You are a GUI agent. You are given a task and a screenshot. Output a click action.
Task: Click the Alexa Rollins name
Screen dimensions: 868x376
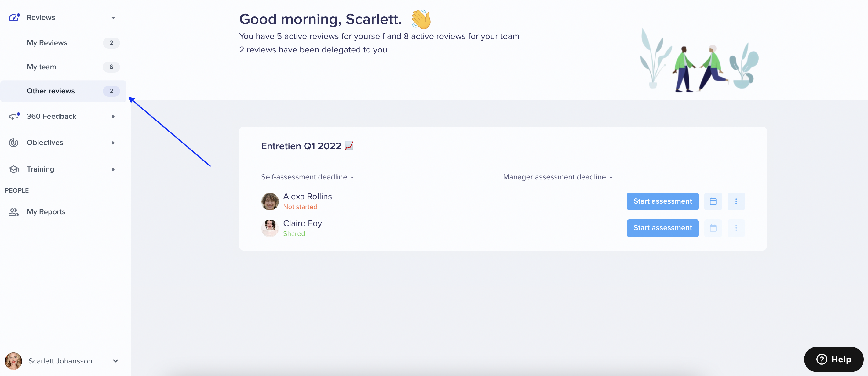(x=307, y=196)
